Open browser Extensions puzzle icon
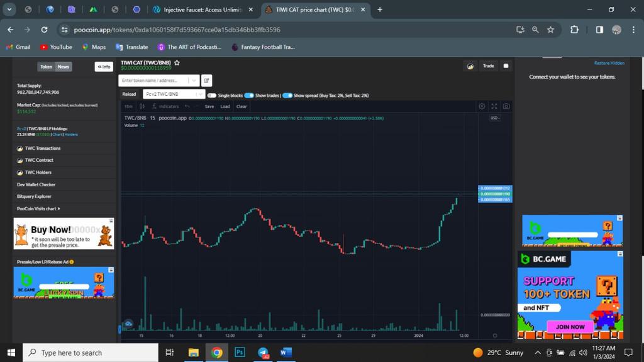This screenshot has width=644, height=362. pos(574,30)
